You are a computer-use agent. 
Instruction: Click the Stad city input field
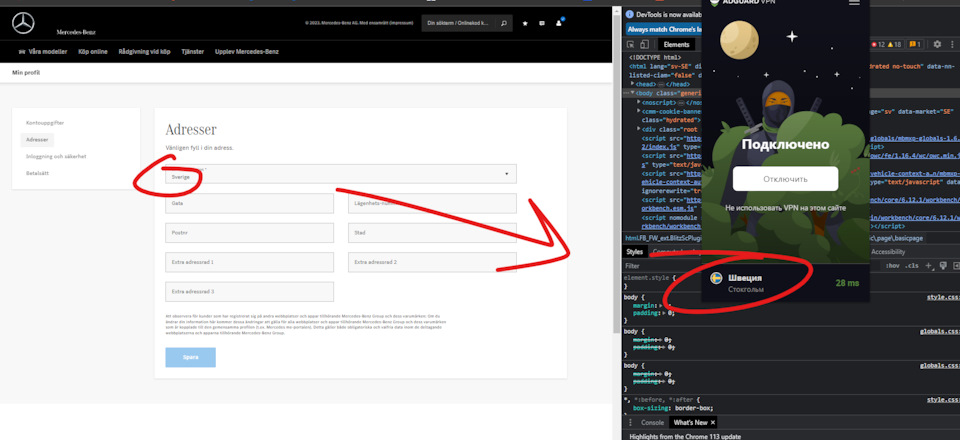click(432, 233)
